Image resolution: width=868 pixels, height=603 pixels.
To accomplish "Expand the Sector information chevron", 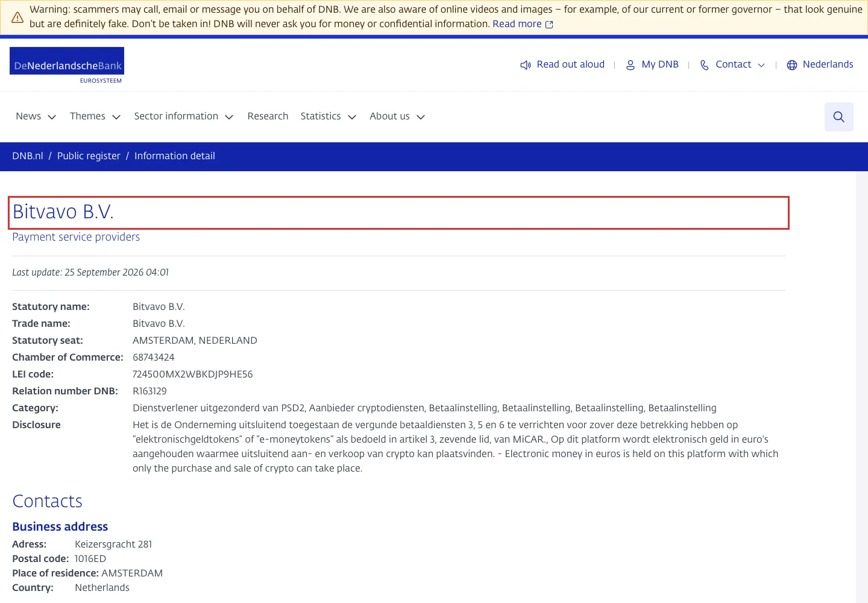I will 229,117.
